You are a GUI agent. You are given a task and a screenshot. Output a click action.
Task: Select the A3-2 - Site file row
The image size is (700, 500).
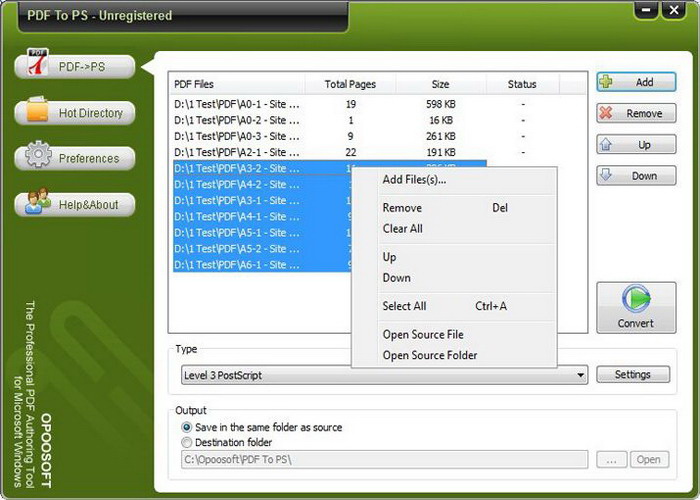click(x=262, y=169)
